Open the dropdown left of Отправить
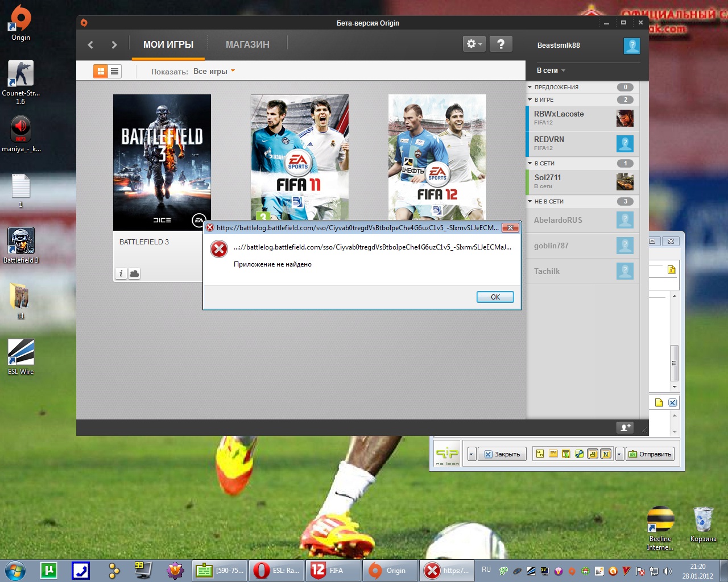The image size is (728, 582). coord(619,454)
